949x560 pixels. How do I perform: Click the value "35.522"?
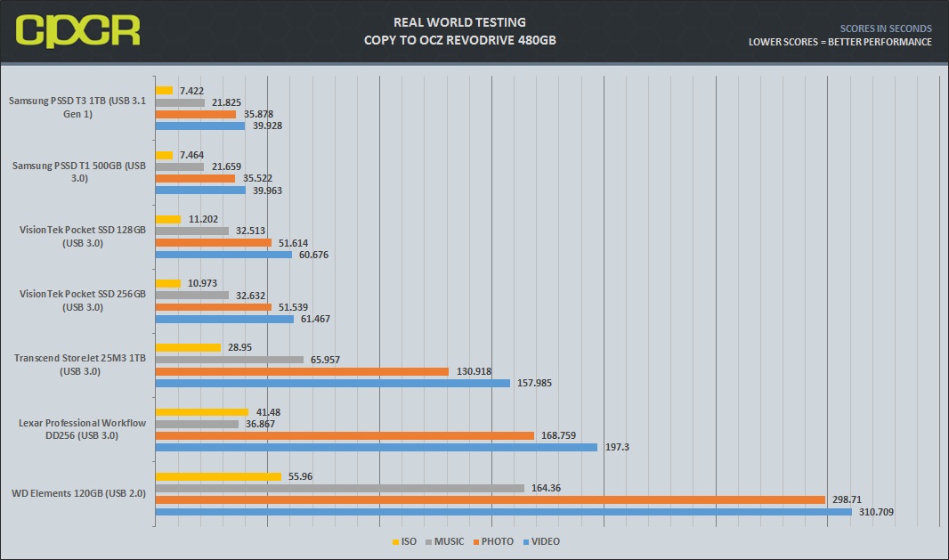coord(258,179)
